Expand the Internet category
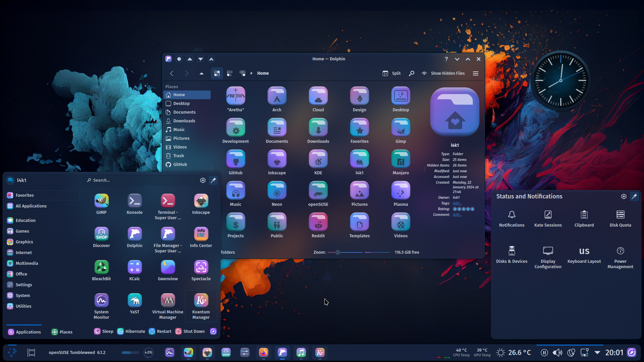Screen dimensions: 644x362 [43, 252]
